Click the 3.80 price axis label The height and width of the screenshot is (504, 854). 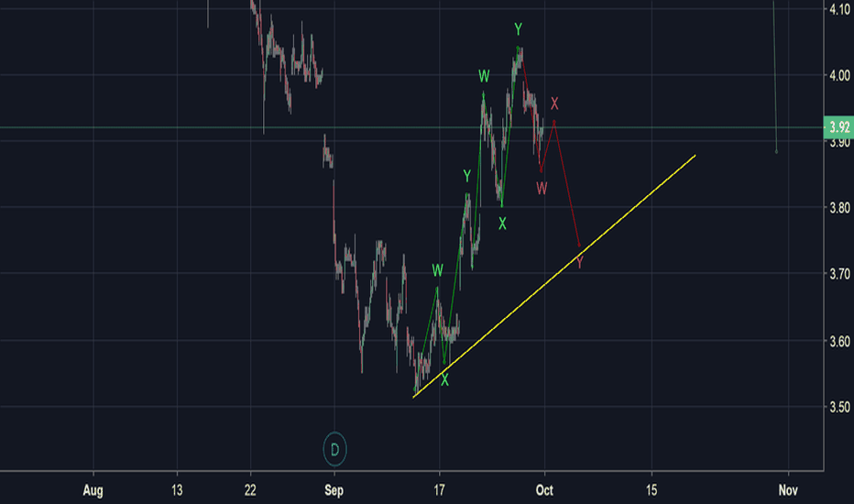tap(839, 207)
